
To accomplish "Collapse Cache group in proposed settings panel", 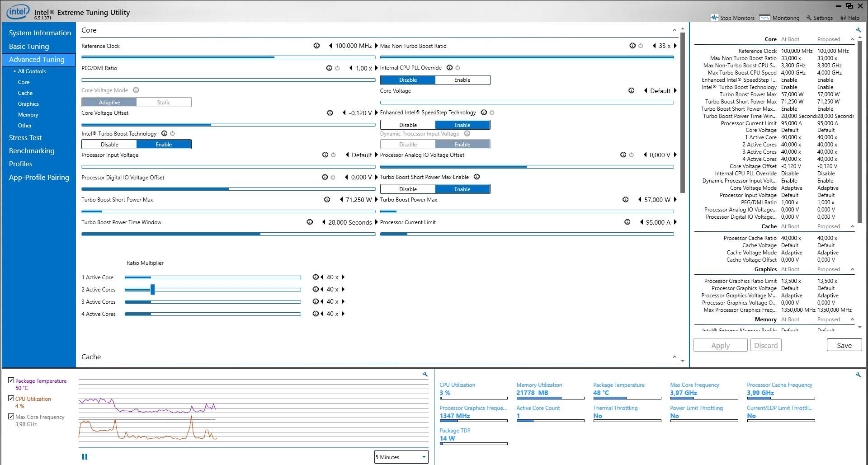I will pos(852,226).
